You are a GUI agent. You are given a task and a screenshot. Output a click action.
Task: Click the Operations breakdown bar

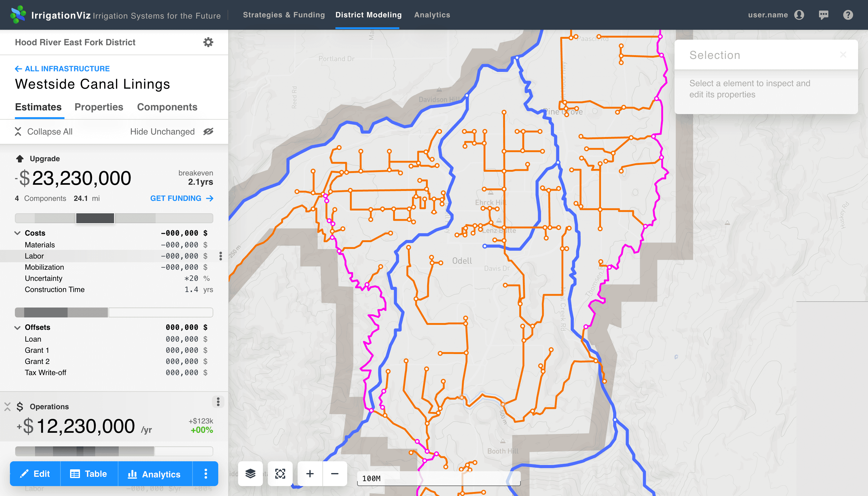pos(114,451)
